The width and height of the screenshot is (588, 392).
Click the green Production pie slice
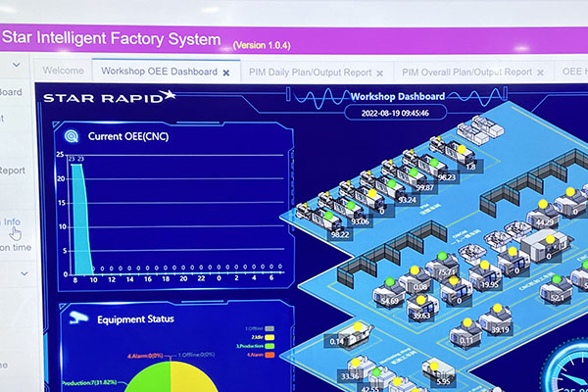150,379
